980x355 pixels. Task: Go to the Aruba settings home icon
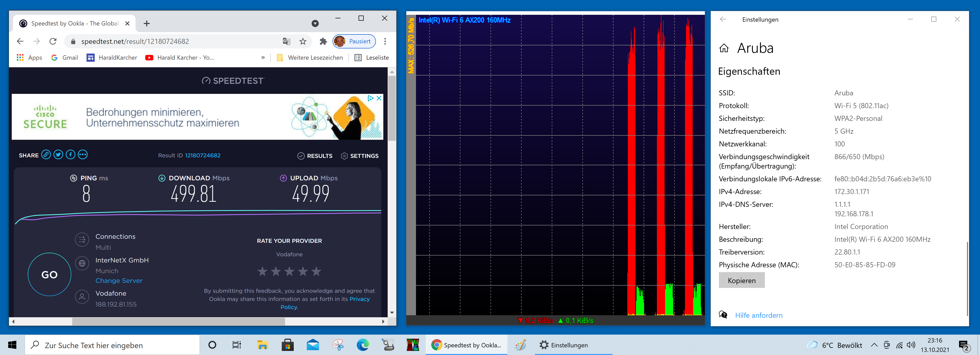724,48
